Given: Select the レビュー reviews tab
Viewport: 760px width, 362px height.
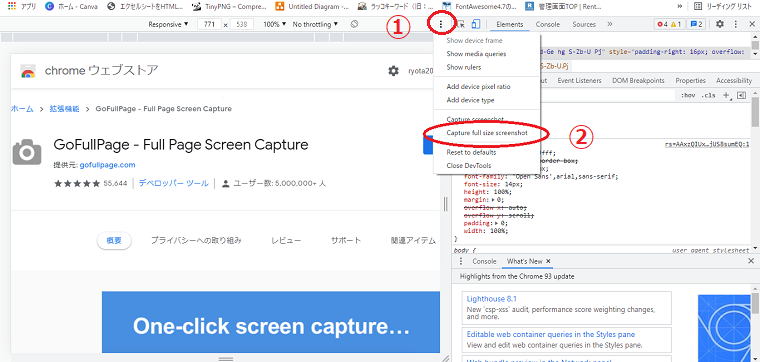Looking at the screenshot, I should tap(286, 240).
